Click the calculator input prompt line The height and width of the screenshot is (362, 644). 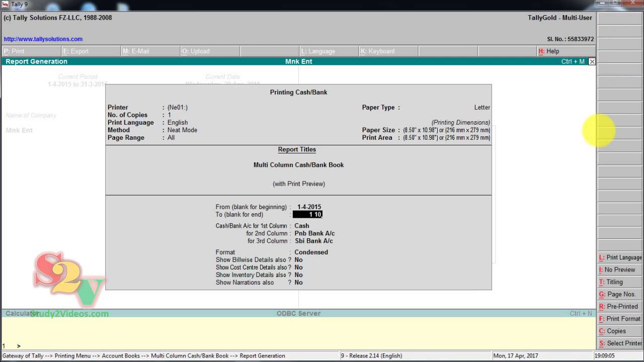coord(299,346)
